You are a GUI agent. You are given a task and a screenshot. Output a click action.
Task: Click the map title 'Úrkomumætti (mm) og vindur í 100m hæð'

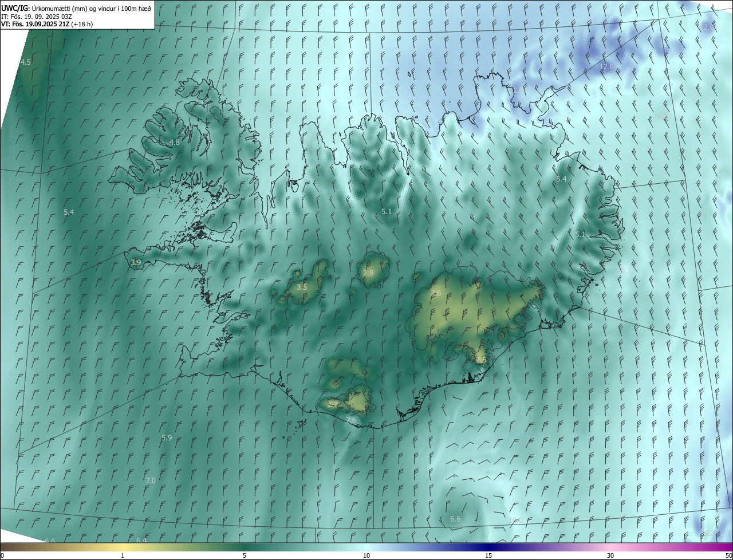pyautogui.click(x=92, y=8)
